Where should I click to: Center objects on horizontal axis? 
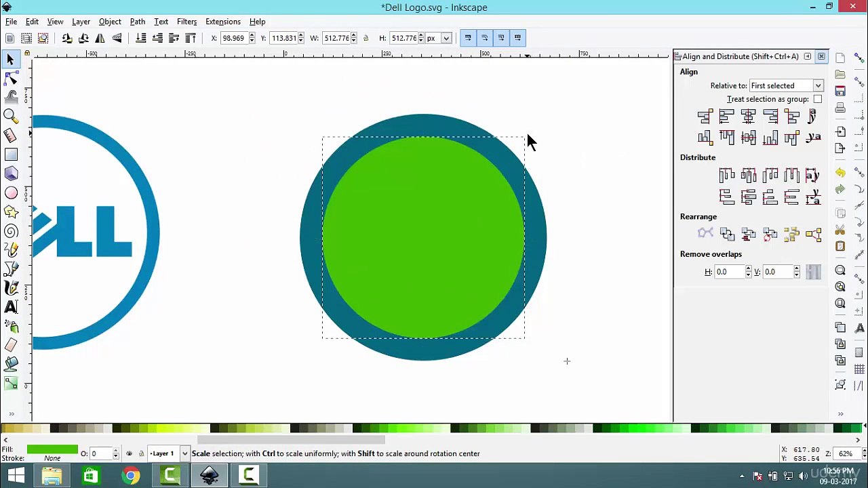[749, 138]
